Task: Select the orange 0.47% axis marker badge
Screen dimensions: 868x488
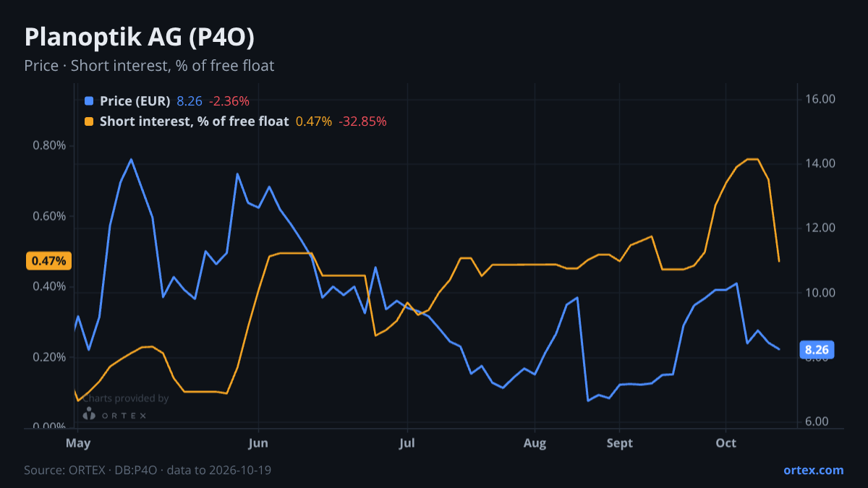Action: coord(49,260)
